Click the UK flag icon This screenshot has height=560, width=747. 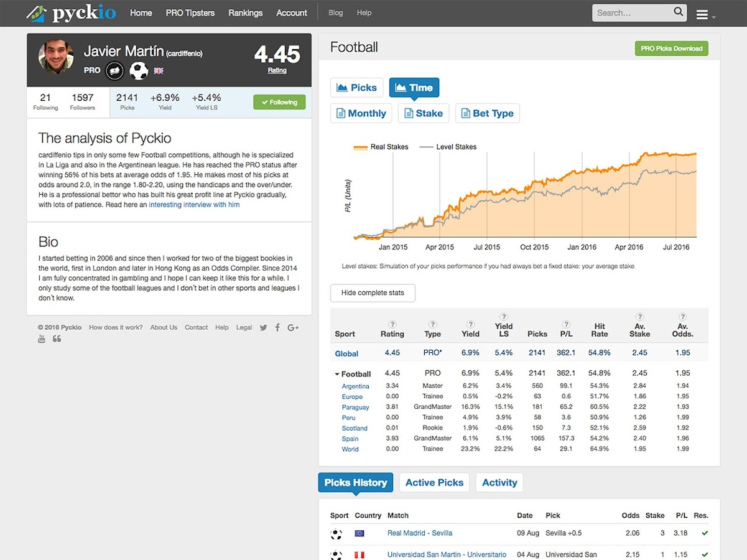pos(159,71)
